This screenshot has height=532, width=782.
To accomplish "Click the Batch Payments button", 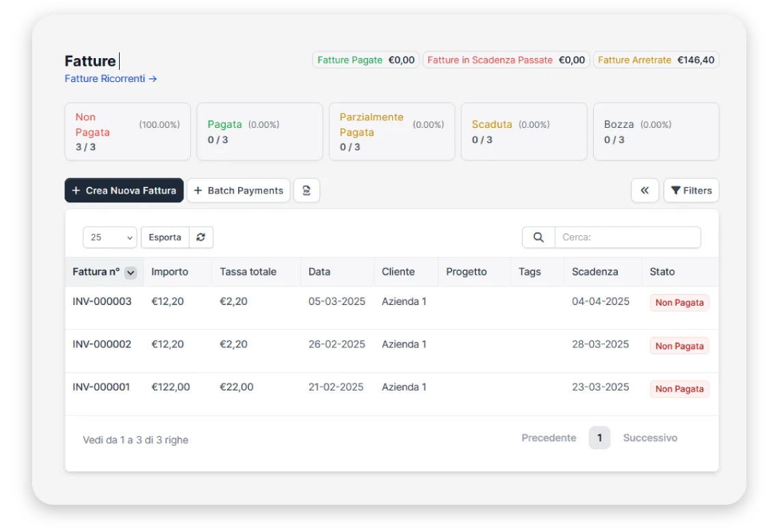I will coord(238,191).
